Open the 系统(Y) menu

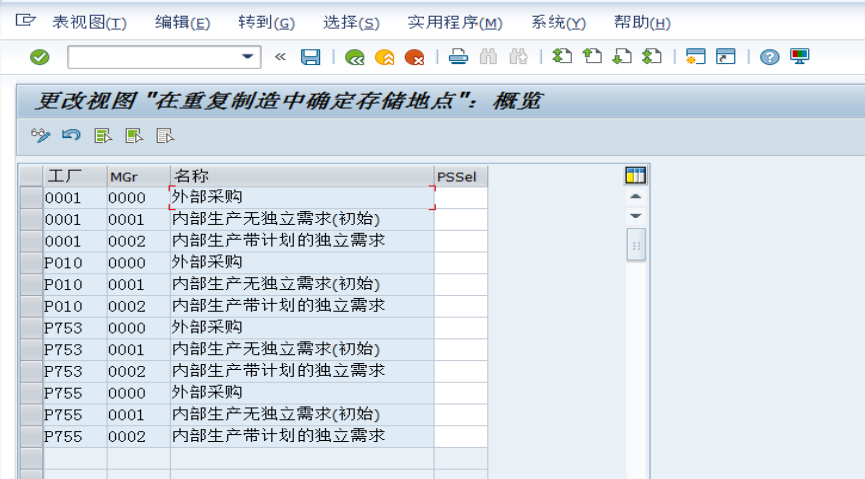tap(558, 23)
